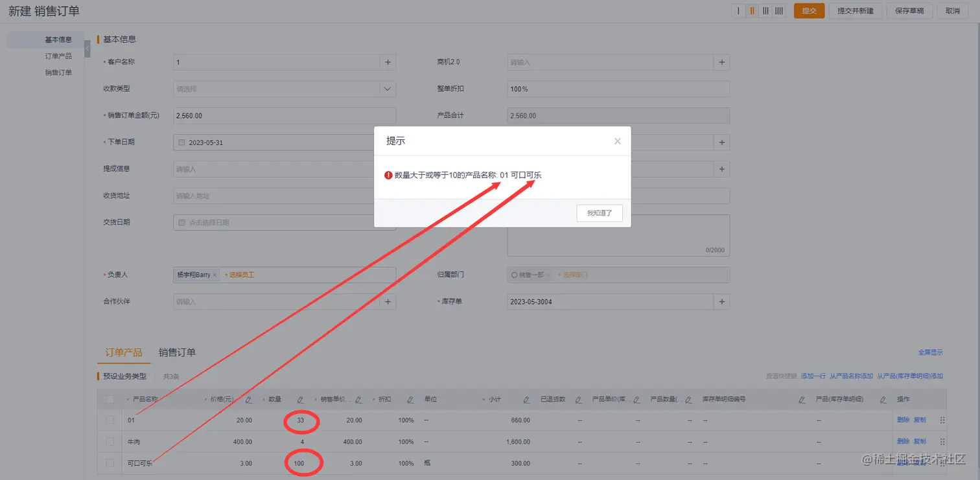Click the 我知道了 button
The width and height of the screenshot is (980, 480).
(x=600, y=213)
